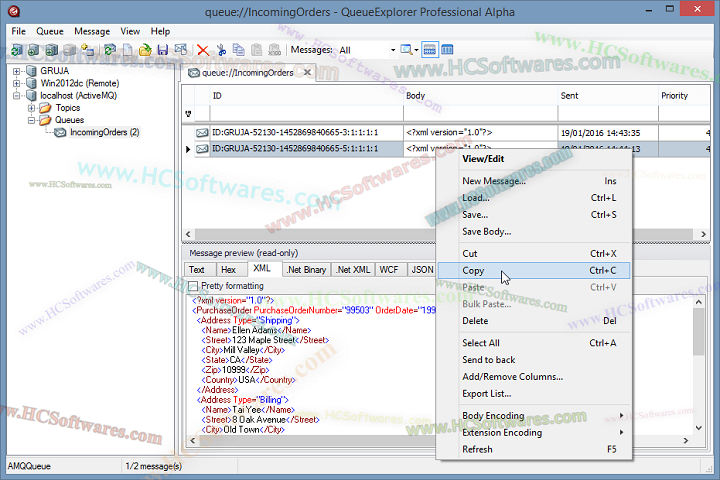
Task: Select message row ending 840665-3:1:1:1:1
Action: coord(446,133)
